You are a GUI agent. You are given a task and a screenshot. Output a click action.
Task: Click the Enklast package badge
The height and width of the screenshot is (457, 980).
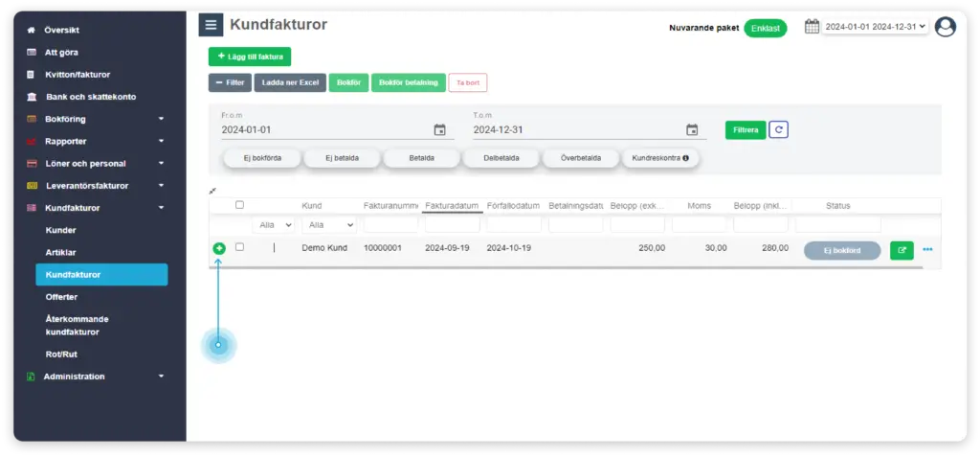click(x=766, y=28)
